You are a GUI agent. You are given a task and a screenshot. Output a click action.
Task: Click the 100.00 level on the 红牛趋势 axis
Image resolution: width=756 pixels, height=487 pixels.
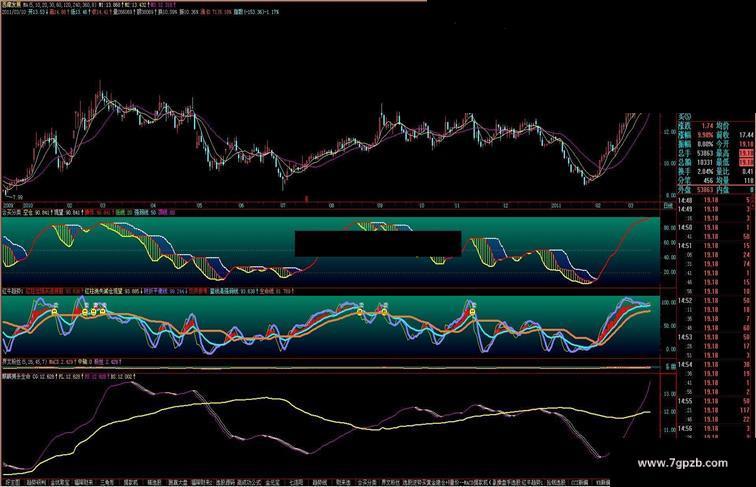tap(669, 303)
